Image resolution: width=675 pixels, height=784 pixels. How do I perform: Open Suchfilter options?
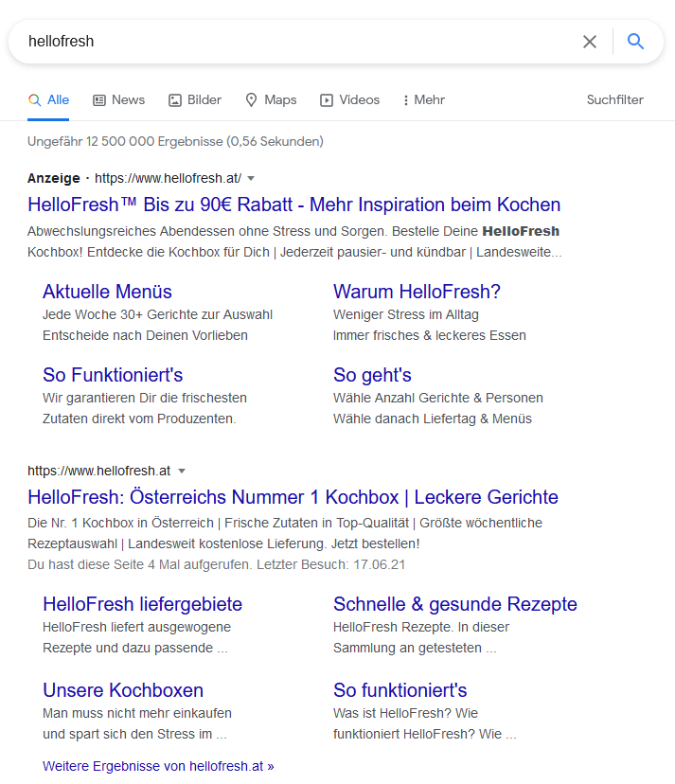coord(615,100)
